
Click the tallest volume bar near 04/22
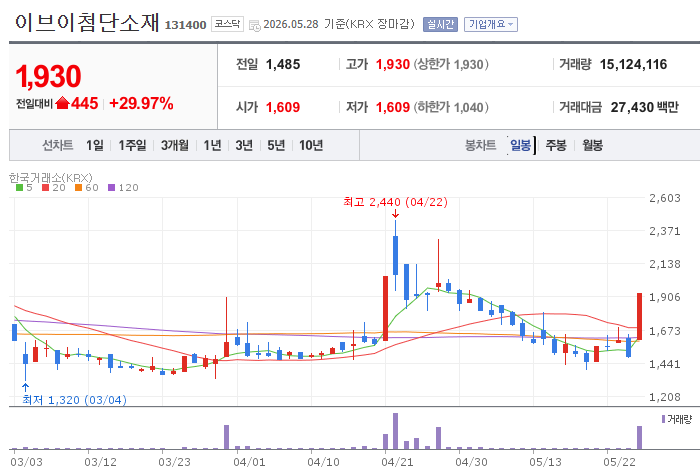(x=396, y=431)
